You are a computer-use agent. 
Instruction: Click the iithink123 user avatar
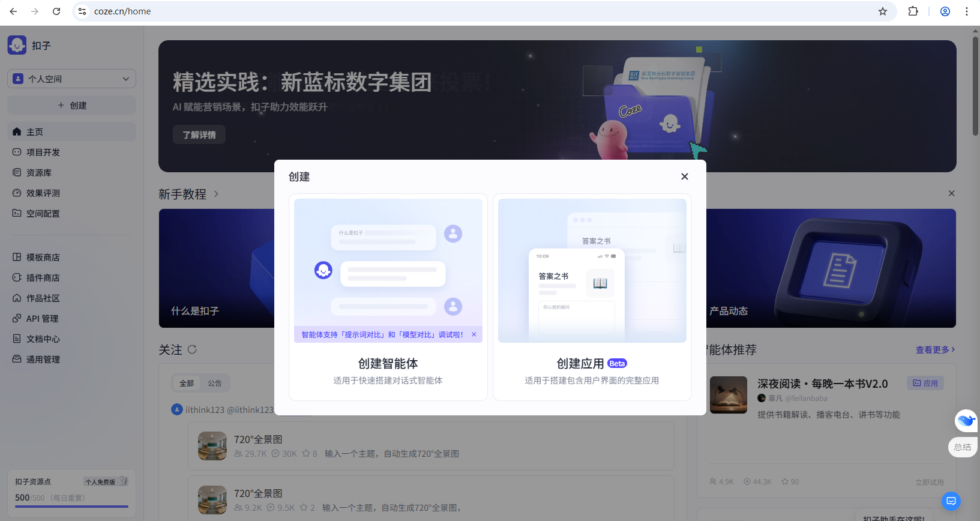[177, 409]
